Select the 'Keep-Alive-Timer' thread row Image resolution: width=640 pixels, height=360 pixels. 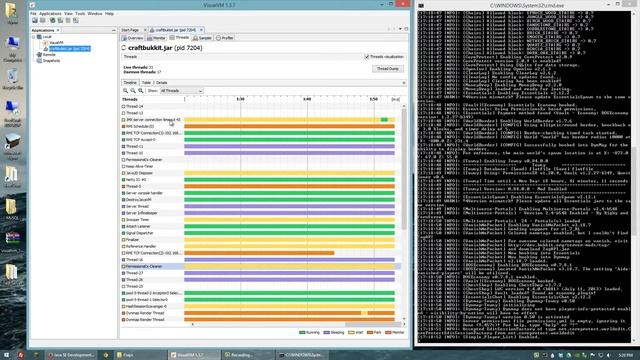click(x=261, y=167)
